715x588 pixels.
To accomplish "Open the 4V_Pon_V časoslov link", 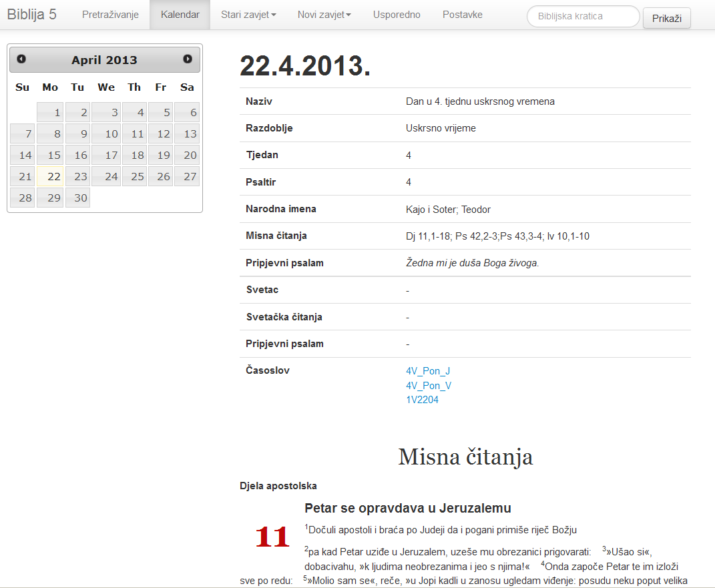I will click(428, 386).
